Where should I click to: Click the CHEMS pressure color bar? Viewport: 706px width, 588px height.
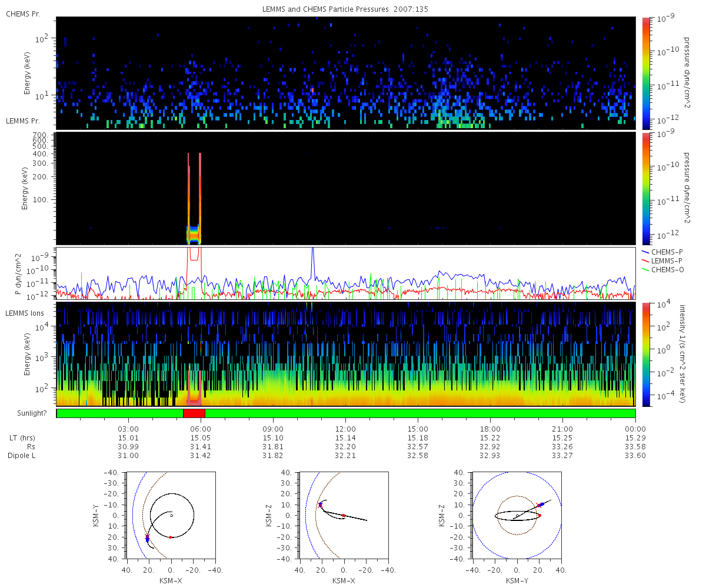646,72
